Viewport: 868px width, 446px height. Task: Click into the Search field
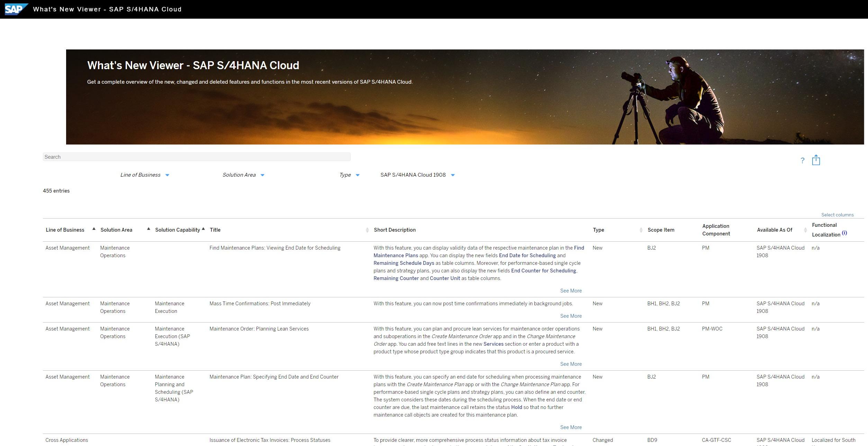click(197, 157)
